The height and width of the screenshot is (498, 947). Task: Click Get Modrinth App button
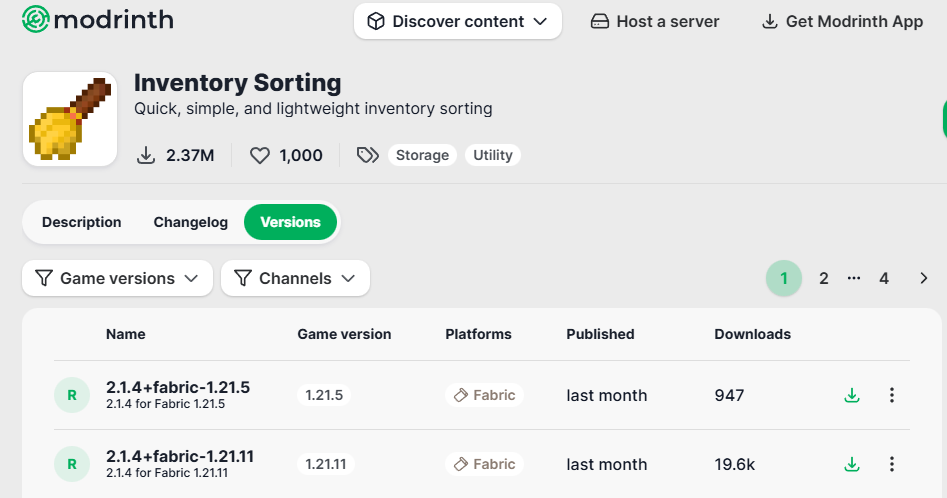point(842,21)
